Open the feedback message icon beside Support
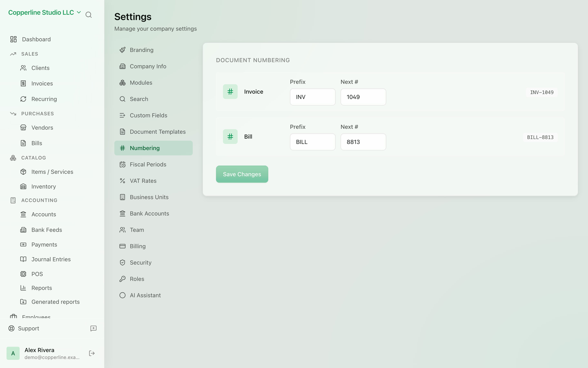This screenshot has height=368, width=588. pos(94,328)
